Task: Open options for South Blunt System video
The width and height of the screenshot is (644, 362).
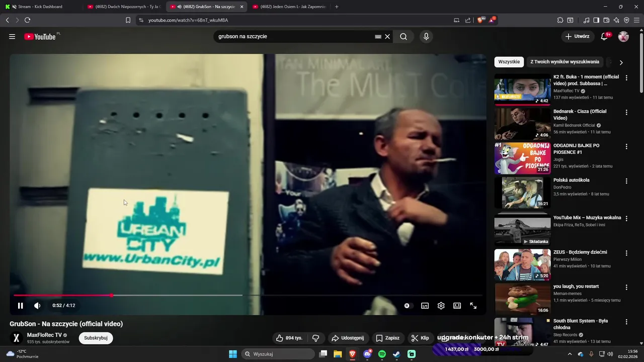Action: (x=626, y=321)
